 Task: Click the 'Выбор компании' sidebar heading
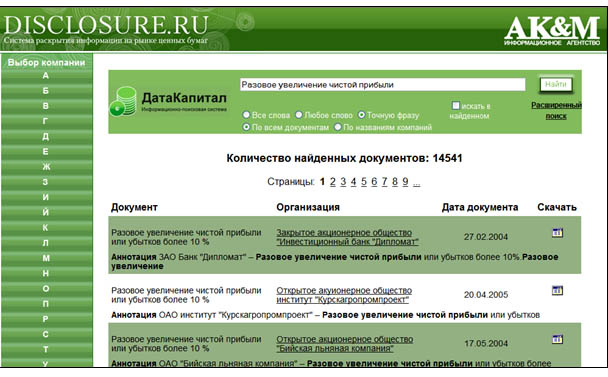tap(46, 62)
